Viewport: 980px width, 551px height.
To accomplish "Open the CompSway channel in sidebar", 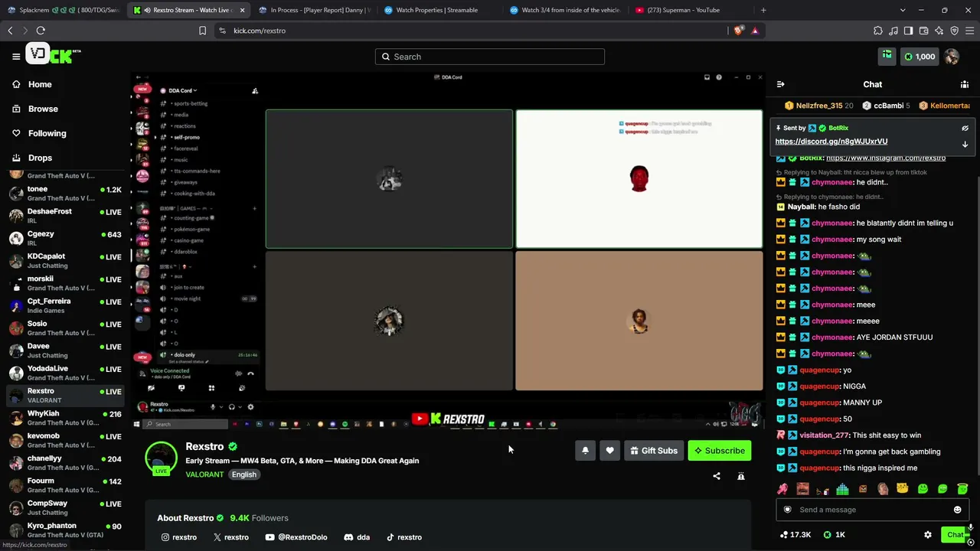I will (65, 507).
